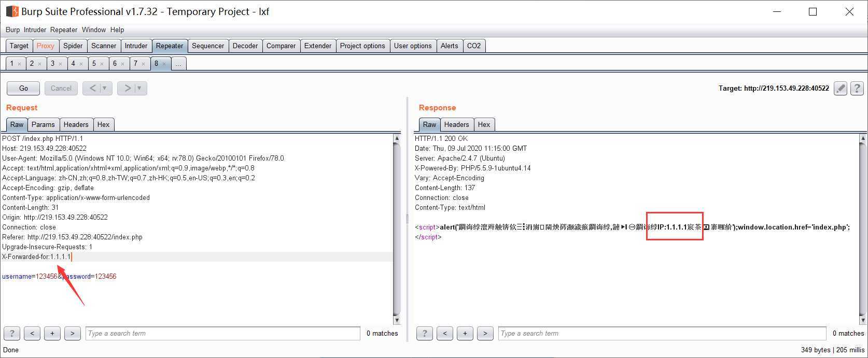Screen dimensions: 868x358
Task: Go back with the history back arrow button
Action: tap(92, 88)
